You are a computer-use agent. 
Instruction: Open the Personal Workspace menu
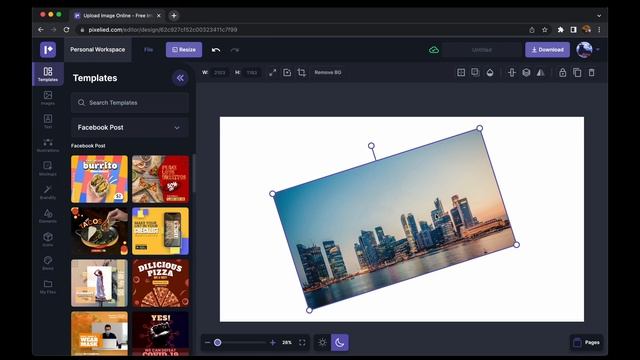[x=98, y=49]
